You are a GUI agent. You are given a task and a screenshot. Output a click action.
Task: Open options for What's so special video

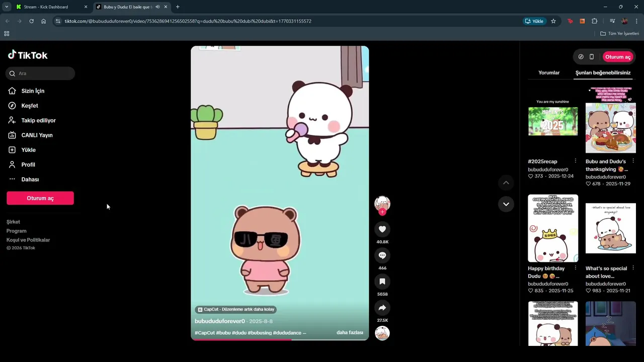(633, 268)
